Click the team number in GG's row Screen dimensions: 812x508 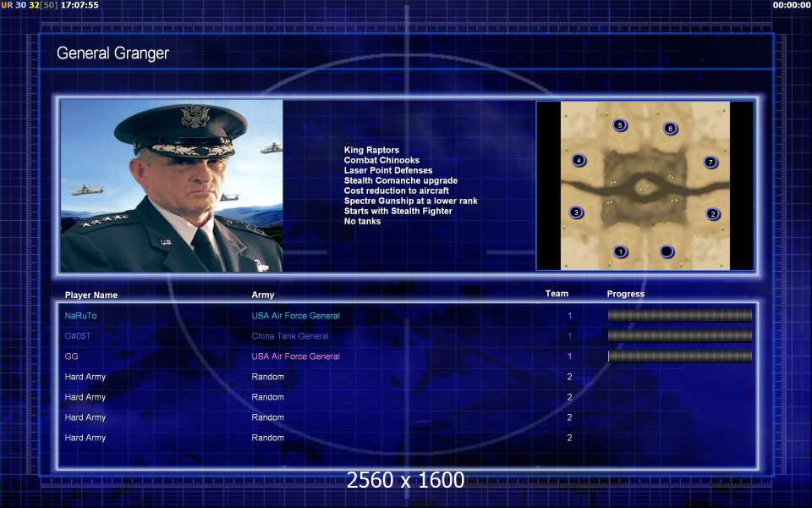(x=569, y=356)
